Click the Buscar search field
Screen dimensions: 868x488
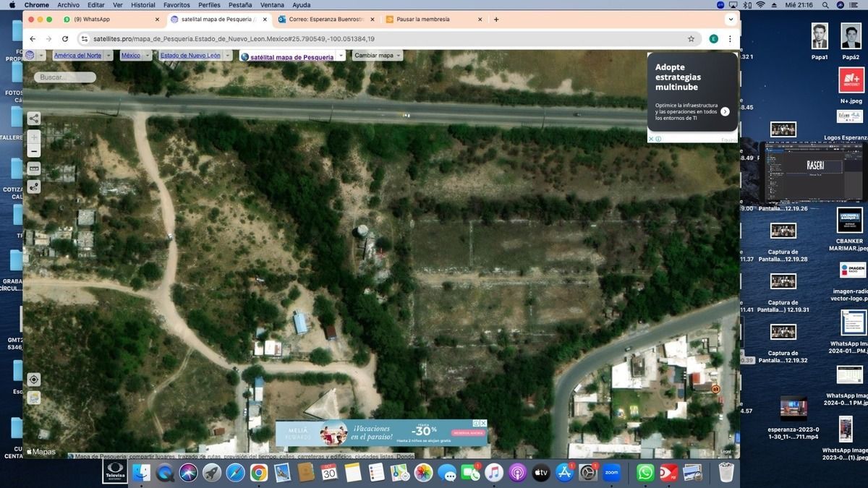(x=65, y=77)
